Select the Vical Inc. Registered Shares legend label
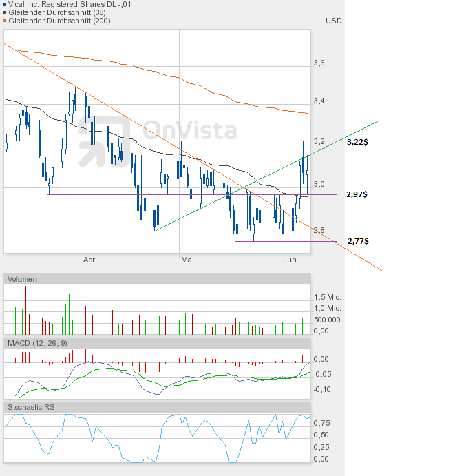This screenshot has height=476, width=466. (70, 4)
